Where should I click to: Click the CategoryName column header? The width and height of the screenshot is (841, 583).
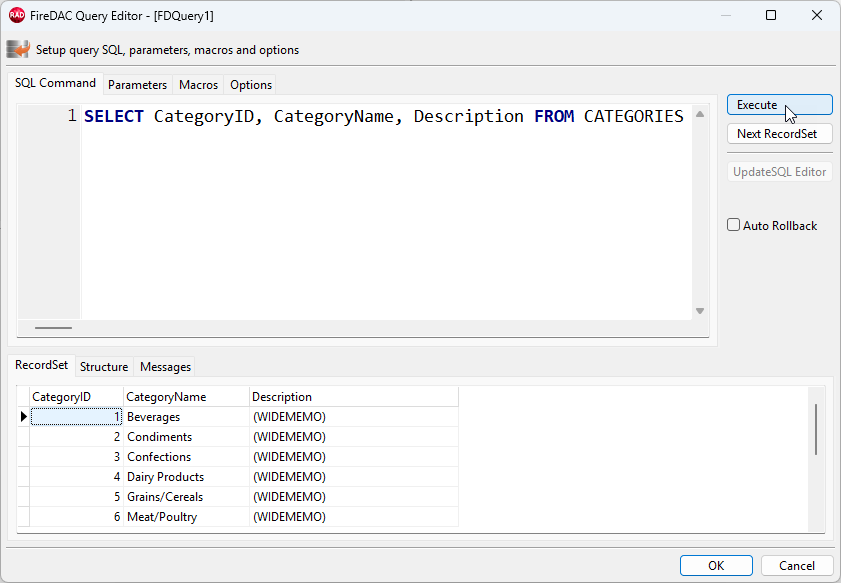pyautogui.click(x=186, y=397)
